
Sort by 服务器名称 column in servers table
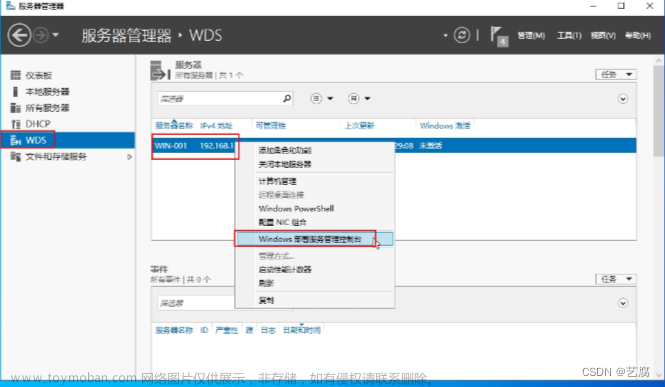tap(174, 125)
